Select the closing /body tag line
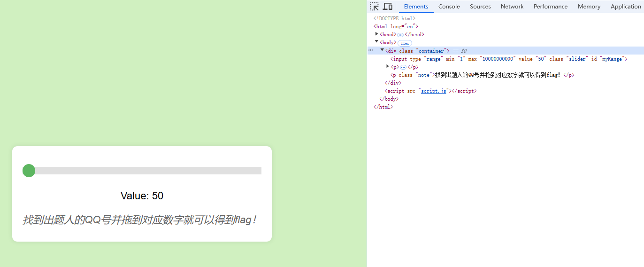 389,99
